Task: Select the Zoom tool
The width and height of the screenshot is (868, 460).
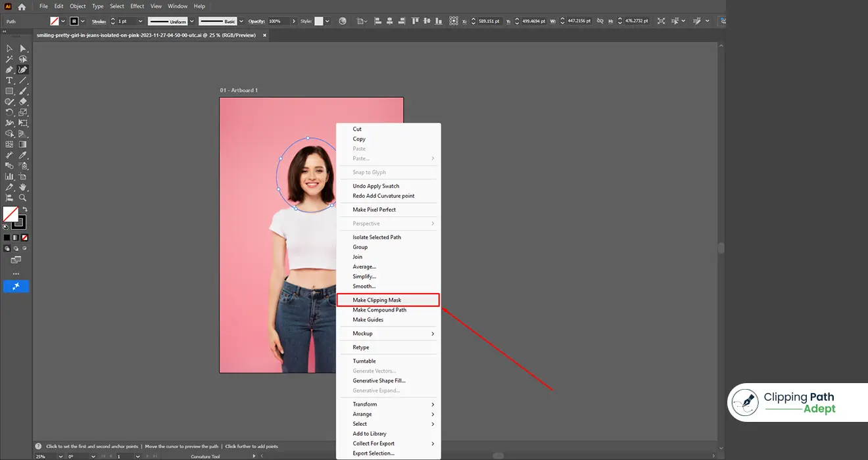Action: 22,197
